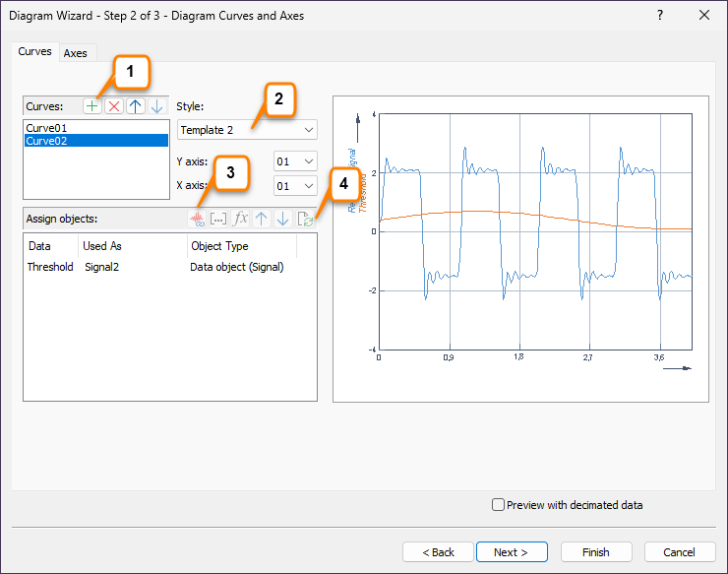
Task: Move the selected curve up
Action: click(x=135, y=106)
